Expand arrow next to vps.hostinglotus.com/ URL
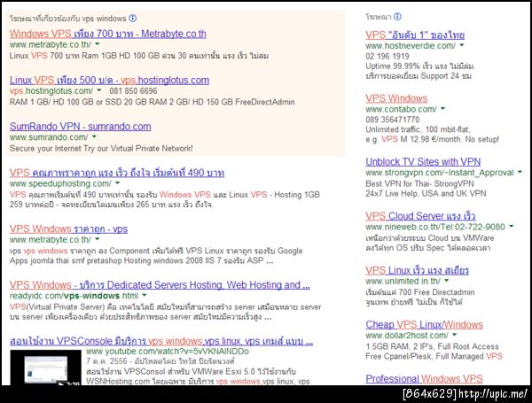 coord(99,90)
